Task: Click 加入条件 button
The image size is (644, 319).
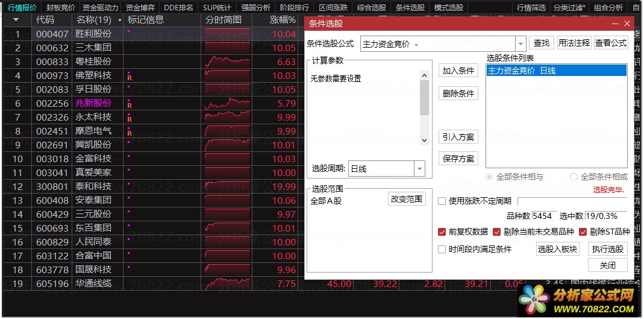Action: click(x=458, y=71)
